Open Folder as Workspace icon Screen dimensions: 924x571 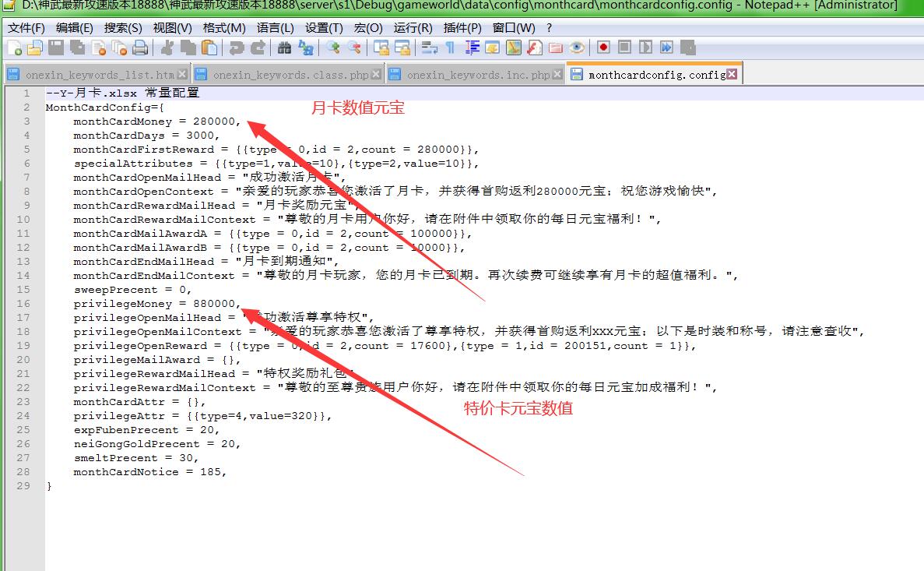coord(556,48)
